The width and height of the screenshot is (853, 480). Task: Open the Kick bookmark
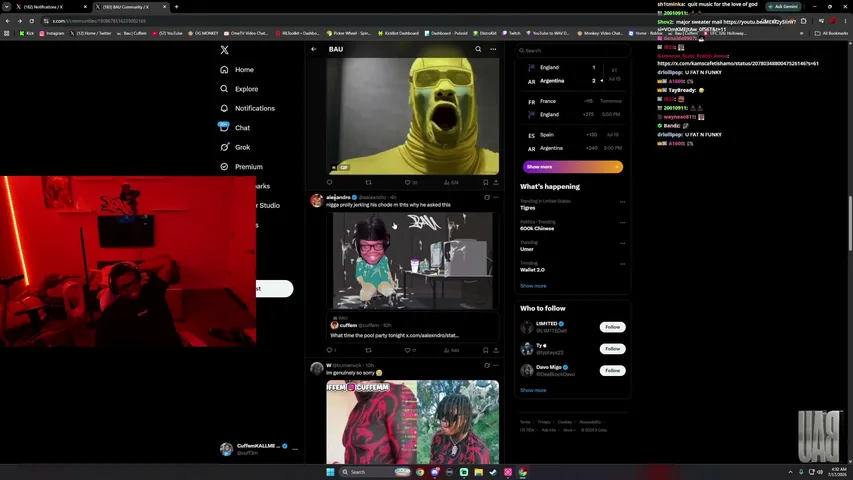tap(26, 33)
